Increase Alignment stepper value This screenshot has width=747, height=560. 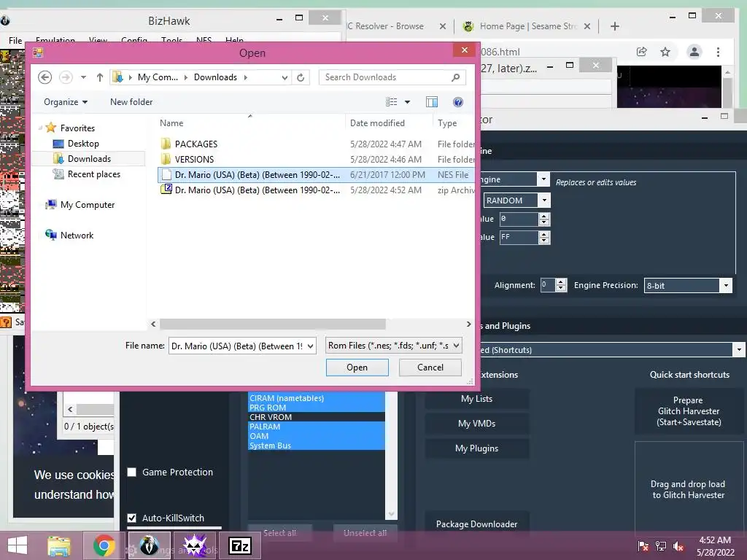coord(561,282)
